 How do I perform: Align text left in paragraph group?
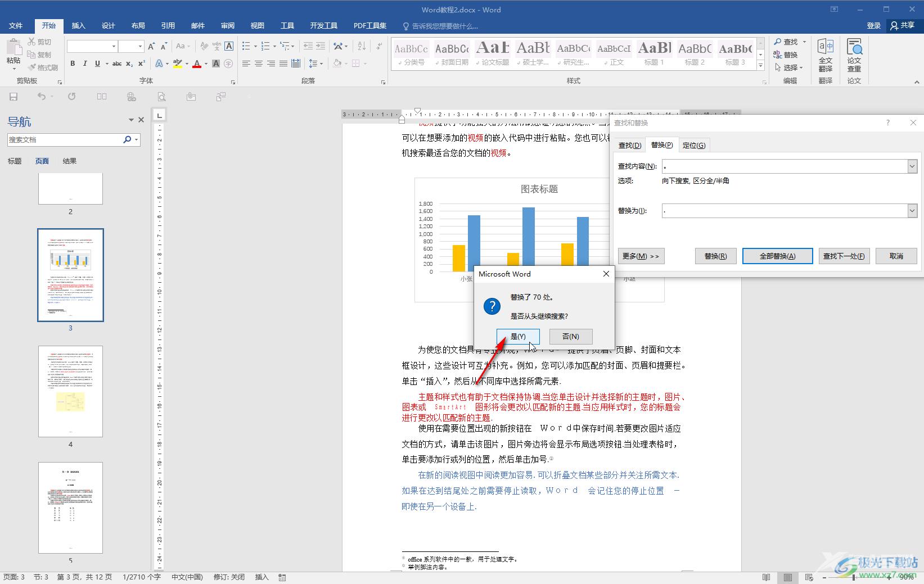(246, 64)
